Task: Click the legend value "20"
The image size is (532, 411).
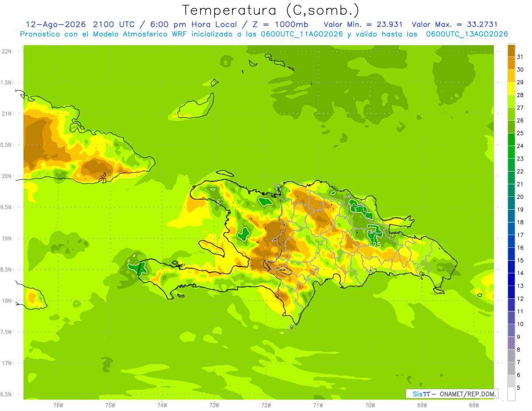Action: pyautogui.click(x=520, y=197)
